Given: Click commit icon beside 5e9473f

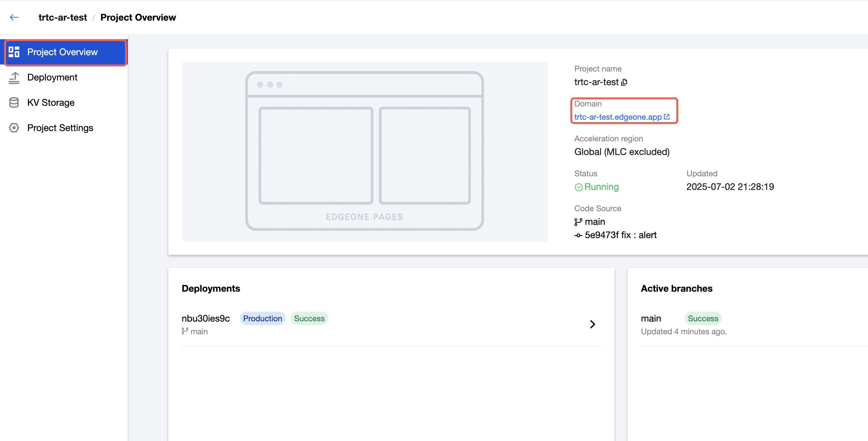Looking at the screenshot, I should pos(578,235).
